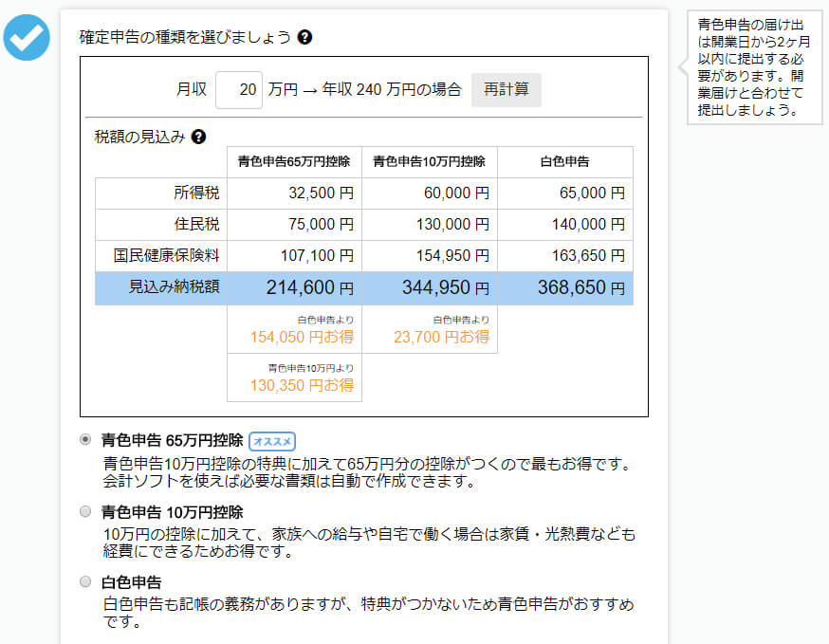
Task: Click the help icon next to 税額の見込み
Action: [198, 137]
